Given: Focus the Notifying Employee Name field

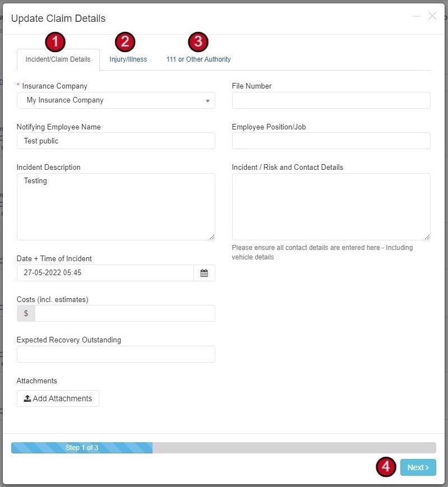Looking at the screenshot, I should pos(116,141).
